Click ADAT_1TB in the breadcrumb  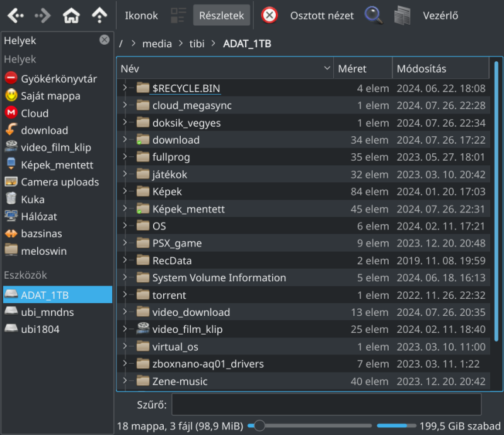tap(247, 43)
